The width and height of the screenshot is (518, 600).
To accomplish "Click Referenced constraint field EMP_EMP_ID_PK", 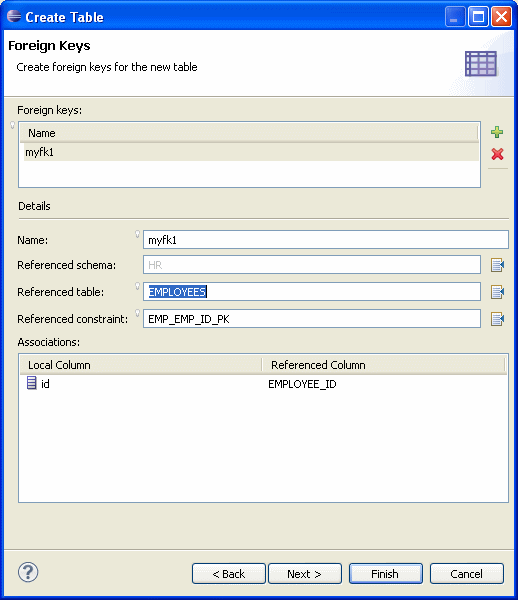I will pos(312,319).
